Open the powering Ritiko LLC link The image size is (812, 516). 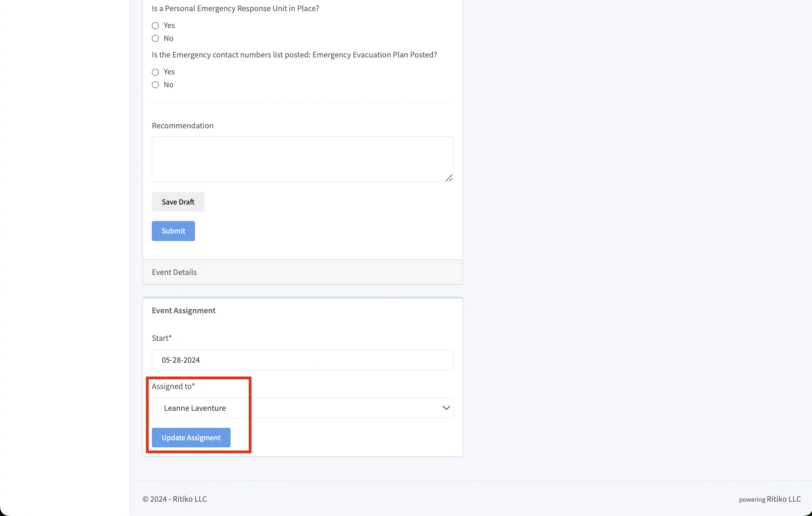pos(770,499)
